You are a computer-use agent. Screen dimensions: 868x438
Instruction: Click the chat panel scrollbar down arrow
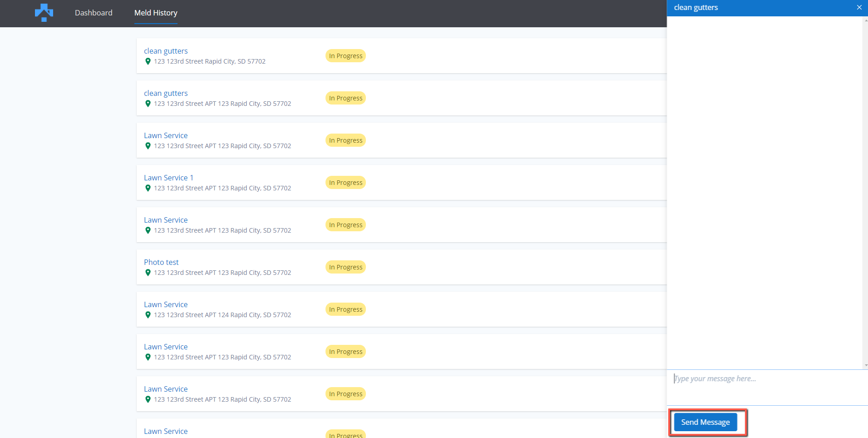coord(866,365)
